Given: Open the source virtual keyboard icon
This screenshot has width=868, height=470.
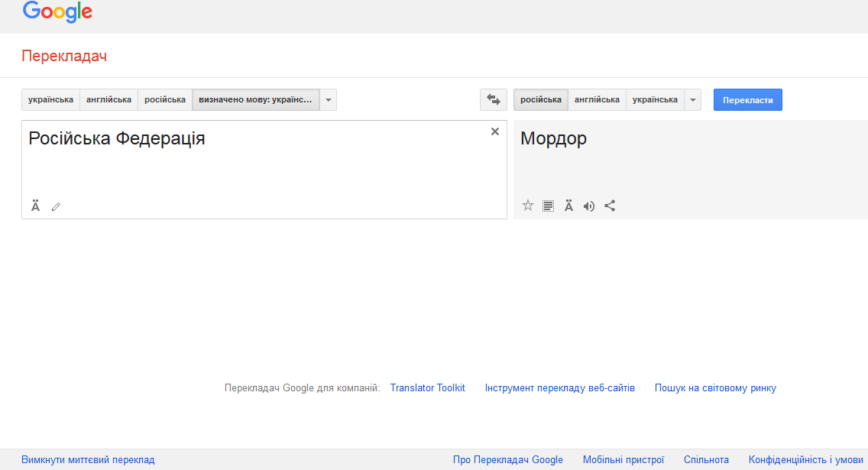Looking at the screenshot, I should [35, 206].
